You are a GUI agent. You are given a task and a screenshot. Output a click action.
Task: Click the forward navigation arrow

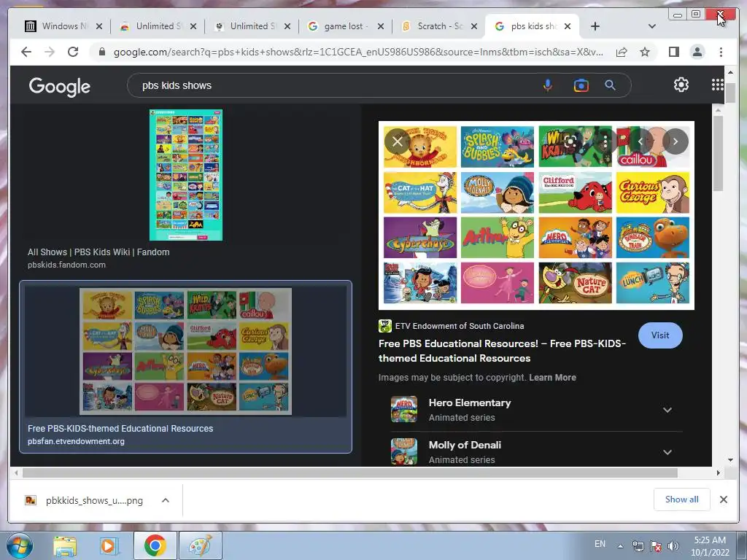[50, 52]
